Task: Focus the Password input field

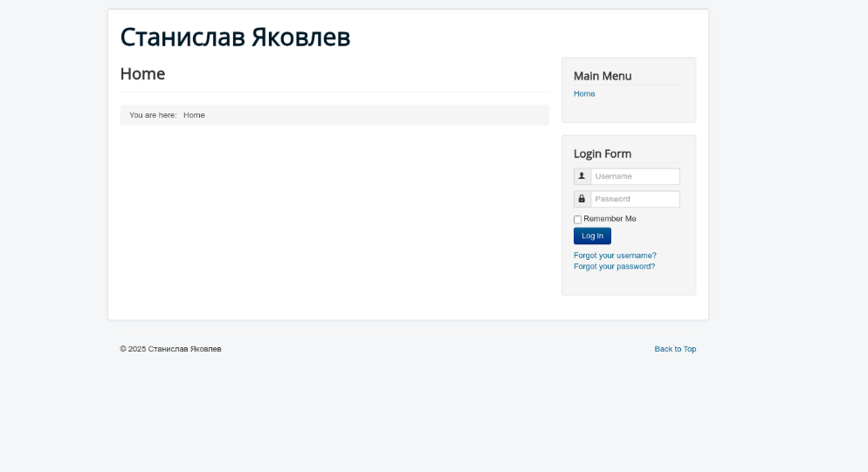Action: (635, 199)
